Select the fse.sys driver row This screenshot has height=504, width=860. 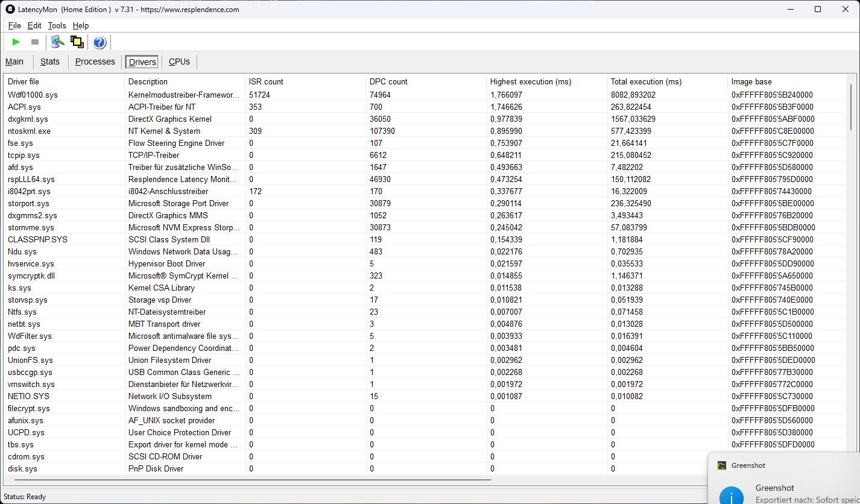pos(425,143)
